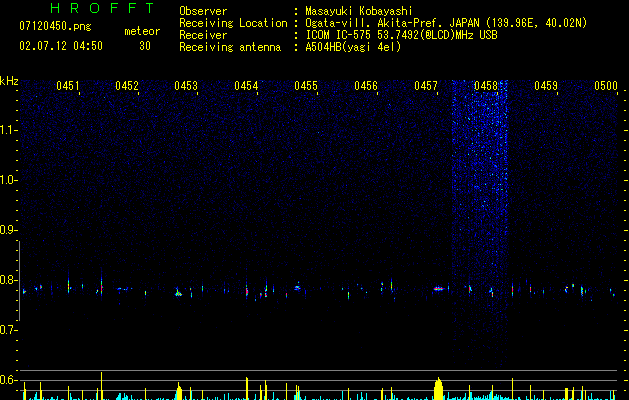This screenshot has width=629, height=400.
Task: Click the 0455 time marker
Action: pyautogui.click(x=306, y=85)
